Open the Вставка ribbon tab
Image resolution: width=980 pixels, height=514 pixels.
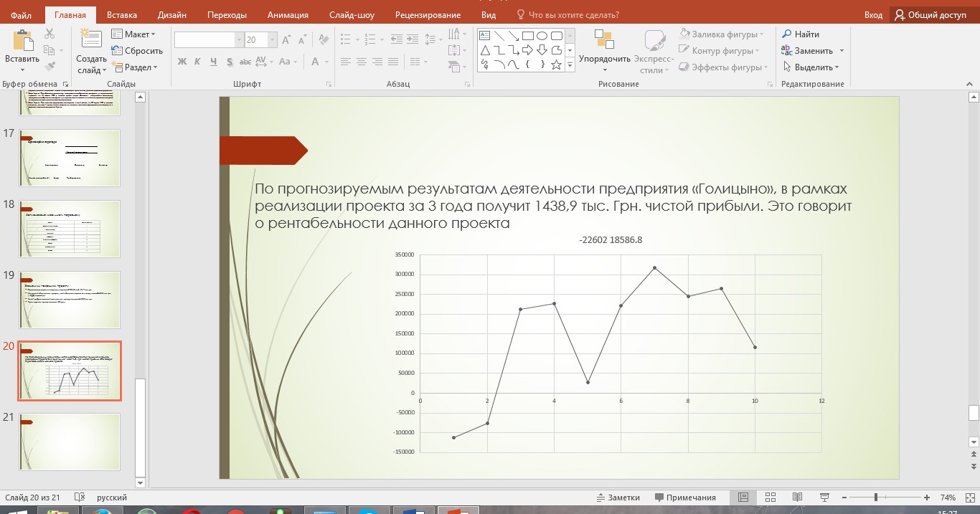pos(122,15)
